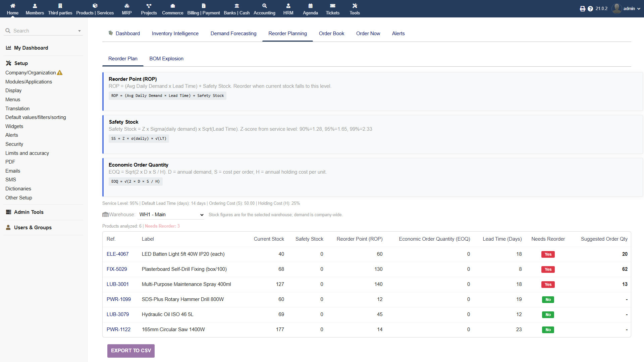Click the search magnifier icon in sidebar

click(x=8, y=31)
